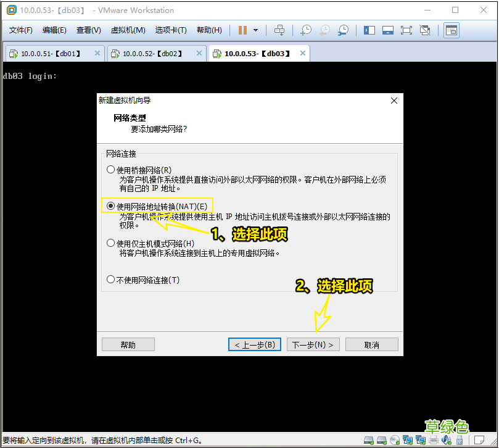Take a snapshot of this virtual machine
499x448 pixels.
(x=306, y=30)
